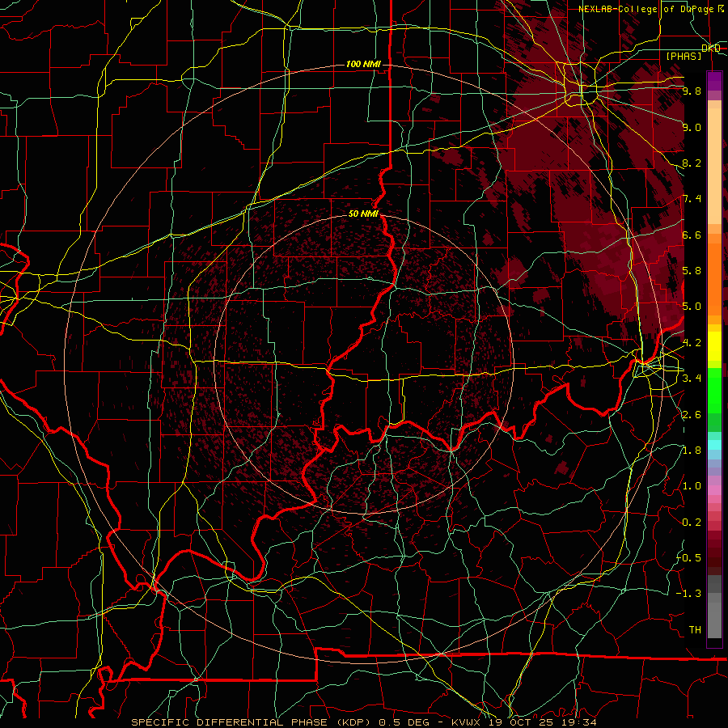Click the bright green legend color band

click(714, 390)
